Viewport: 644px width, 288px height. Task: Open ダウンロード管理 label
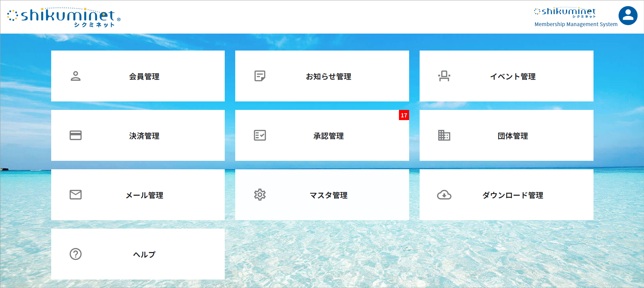point(513,195)
